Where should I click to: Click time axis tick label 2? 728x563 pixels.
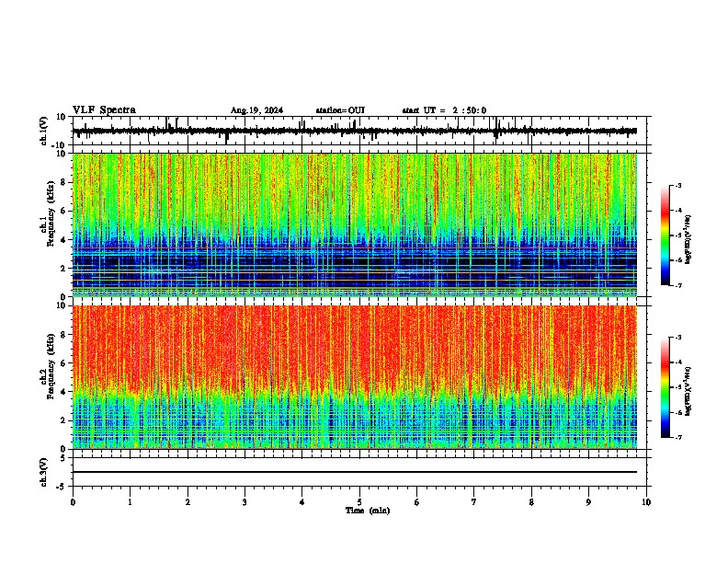click(188, 502)
